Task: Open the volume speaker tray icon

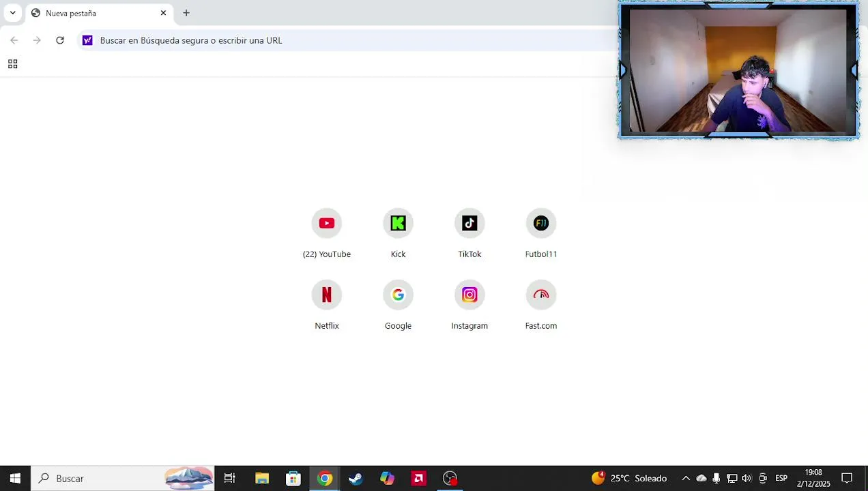Action: [x=747, y=478]
